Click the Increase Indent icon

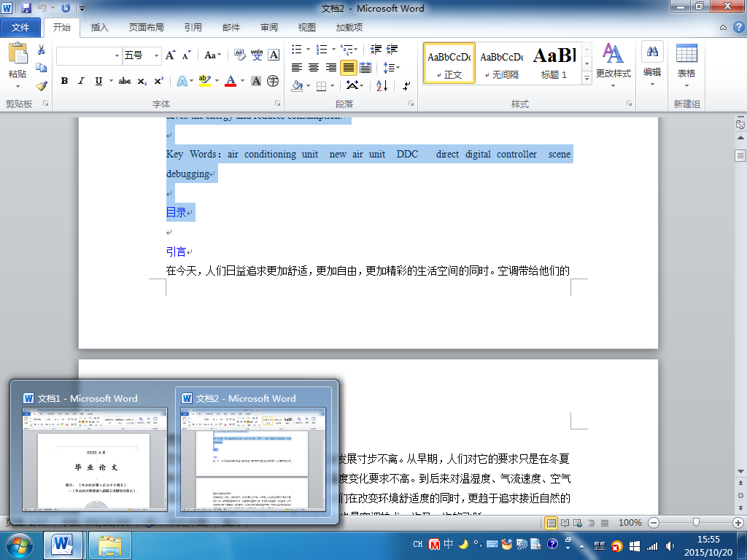(392, 49)
